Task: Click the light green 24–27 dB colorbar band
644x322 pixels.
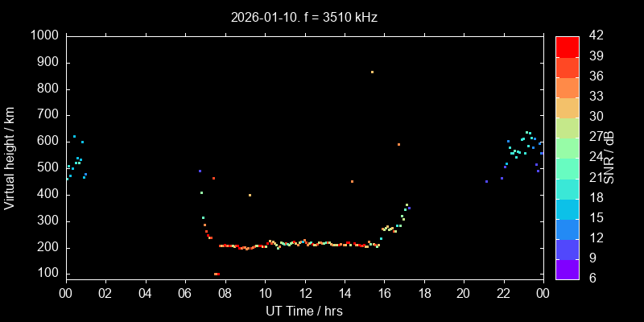Action: point(567,147)
